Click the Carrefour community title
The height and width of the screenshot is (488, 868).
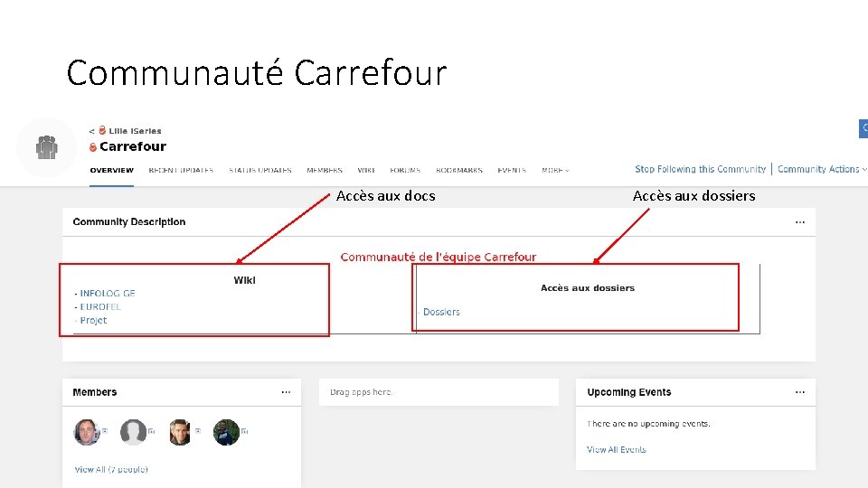(x=133, y=146)
